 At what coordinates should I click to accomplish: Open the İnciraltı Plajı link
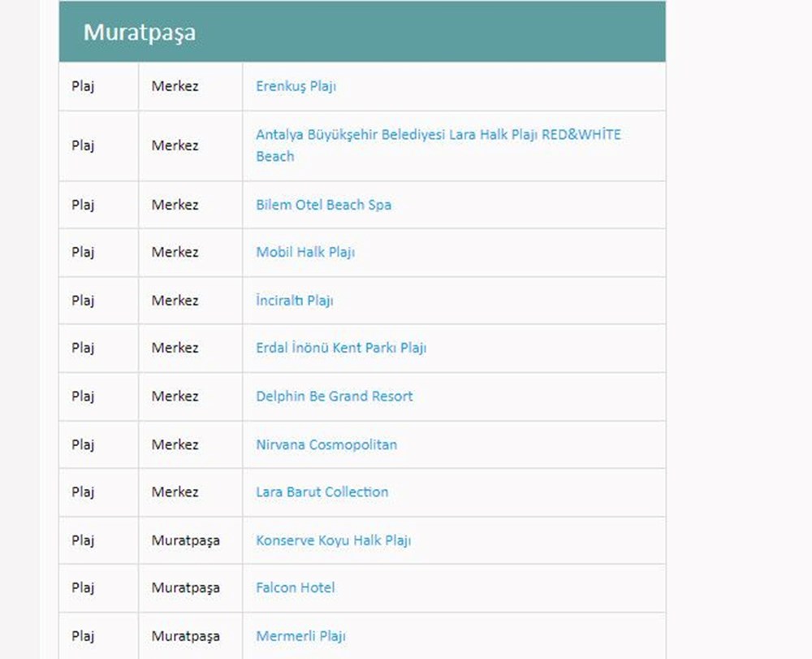point(295,301)
